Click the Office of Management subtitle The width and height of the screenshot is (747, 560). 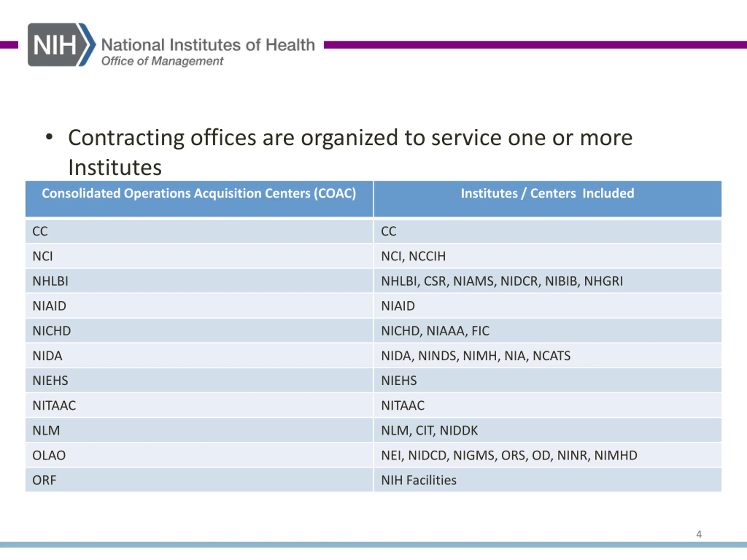(162, 61)
